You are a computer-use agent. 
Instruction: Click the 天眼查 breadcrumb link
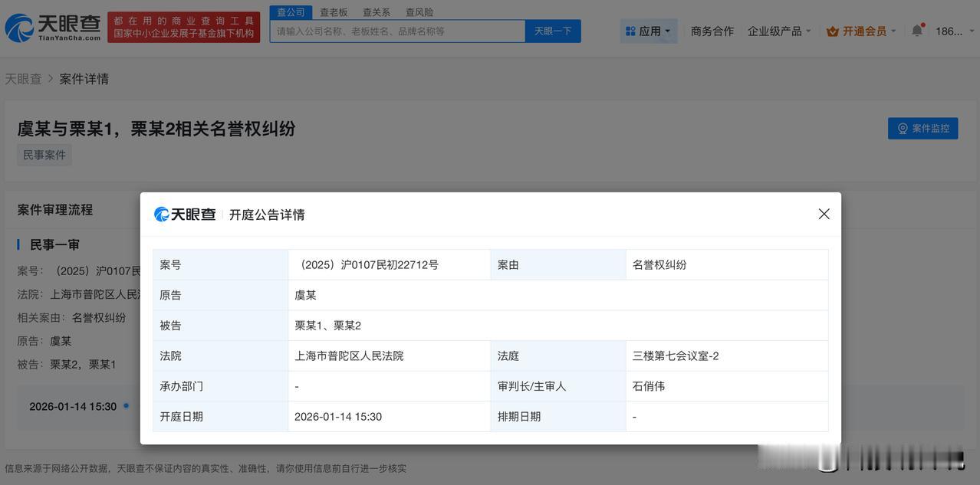[23, 79]
